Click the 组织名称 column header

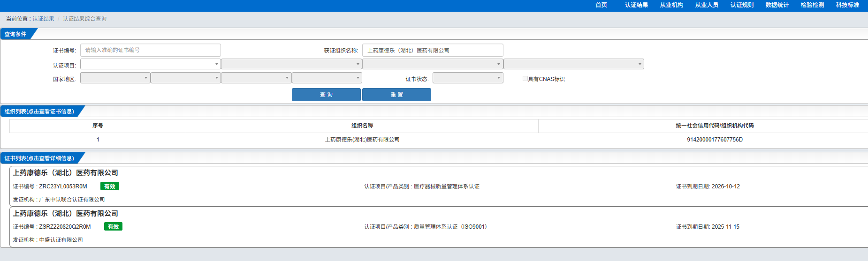pos(362,126)
